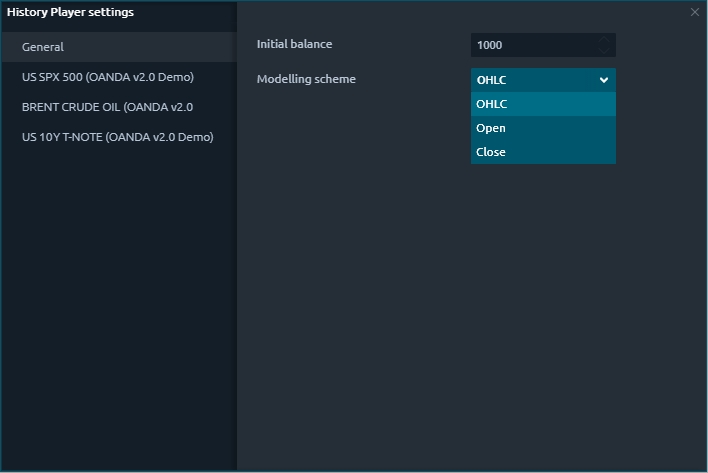Click the Initial balance label
The image size is (708, 473).
[x=294, y=44]
